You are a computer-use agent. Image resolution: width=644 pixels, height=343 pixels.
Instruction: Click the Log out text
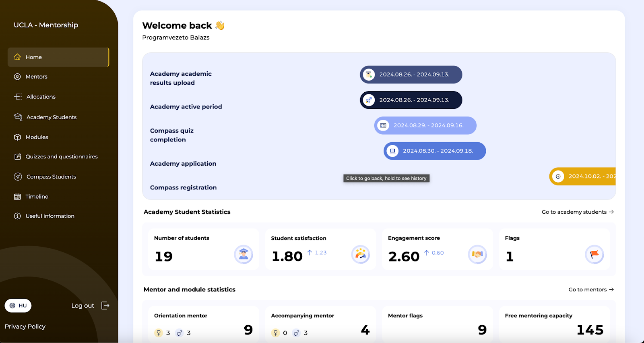coord(83,306)
